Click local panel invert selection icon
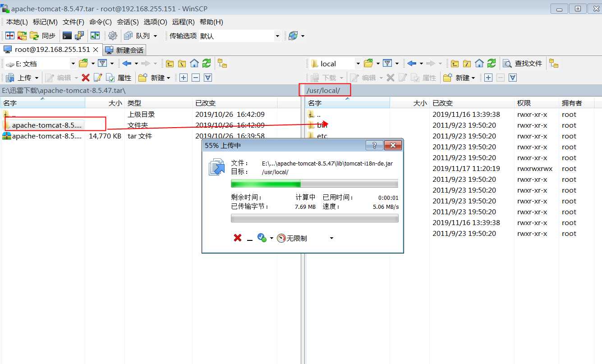 (208, 78)
